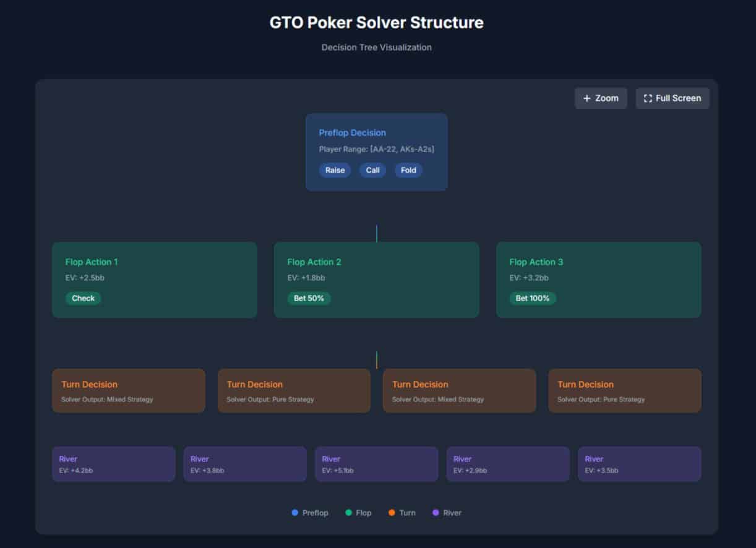Click the plus icon in Zoom button

pos(587,98)
